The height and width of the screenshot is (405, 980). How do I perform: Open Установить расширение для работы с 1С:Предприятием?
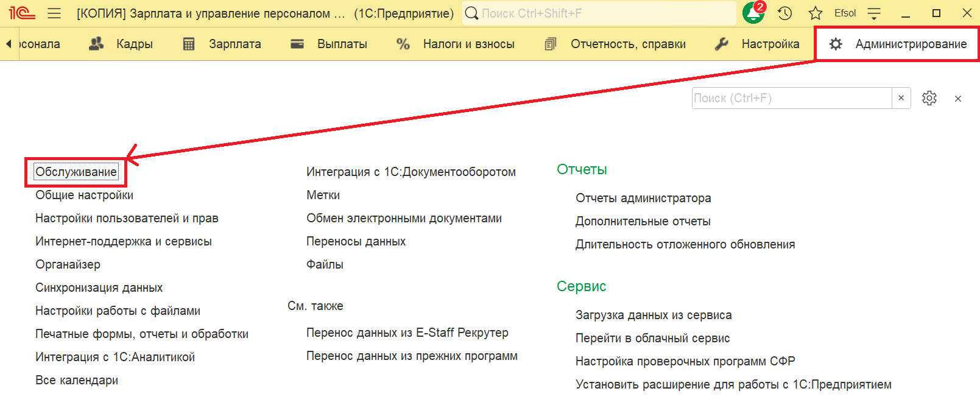tap(733, 384)
